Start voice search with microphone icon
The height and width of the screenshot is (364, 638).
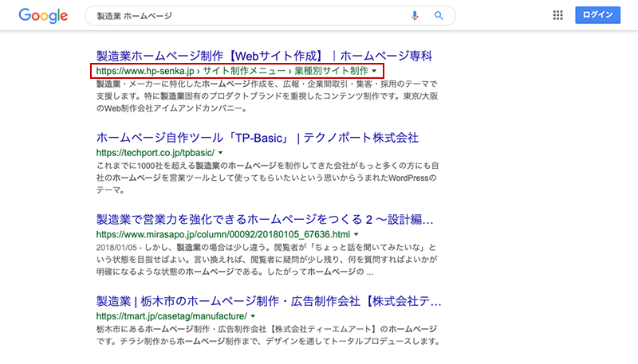(414, 15)
